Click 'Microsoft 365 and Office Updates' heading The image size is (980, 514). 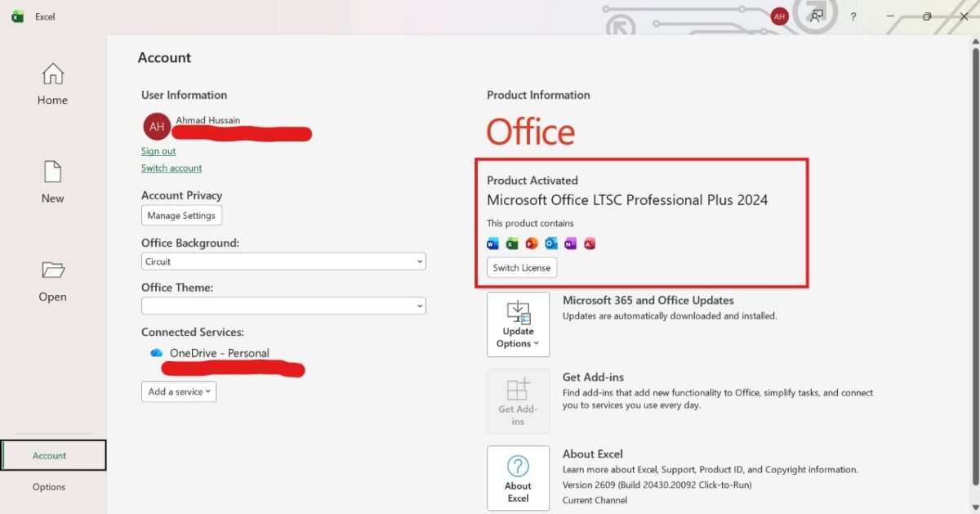(x=648, y=301)
